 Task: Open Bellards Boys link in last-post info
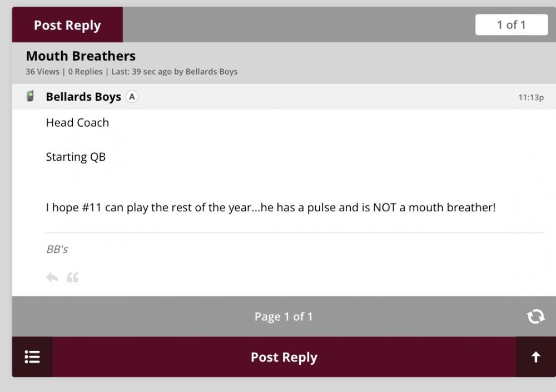pos(211,72)
